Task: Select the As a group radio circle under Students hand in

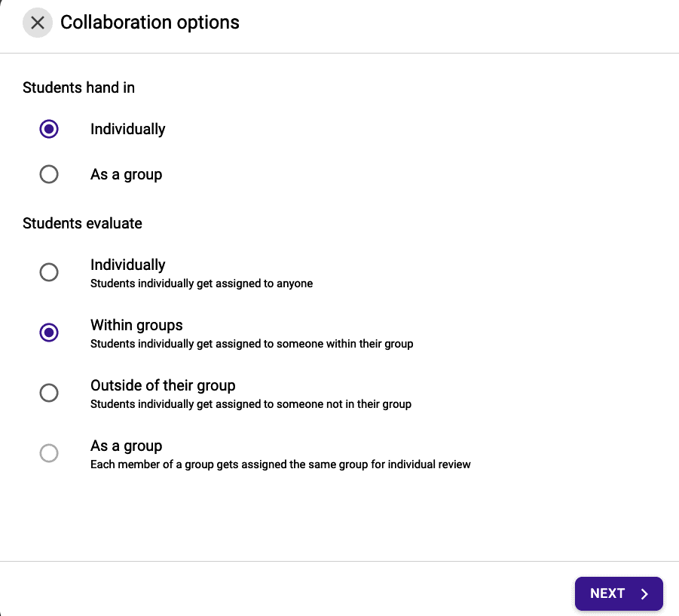Action: click(49, 174)
